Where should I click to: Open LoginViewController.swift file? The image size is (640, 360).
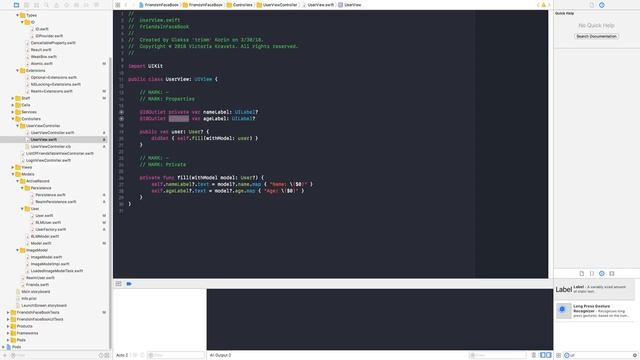(48, 160)
